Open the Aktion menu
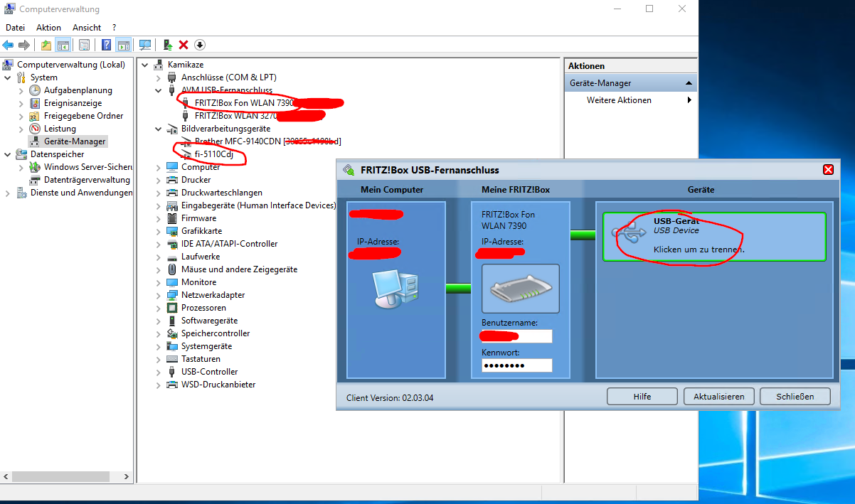 coord(49,28)
